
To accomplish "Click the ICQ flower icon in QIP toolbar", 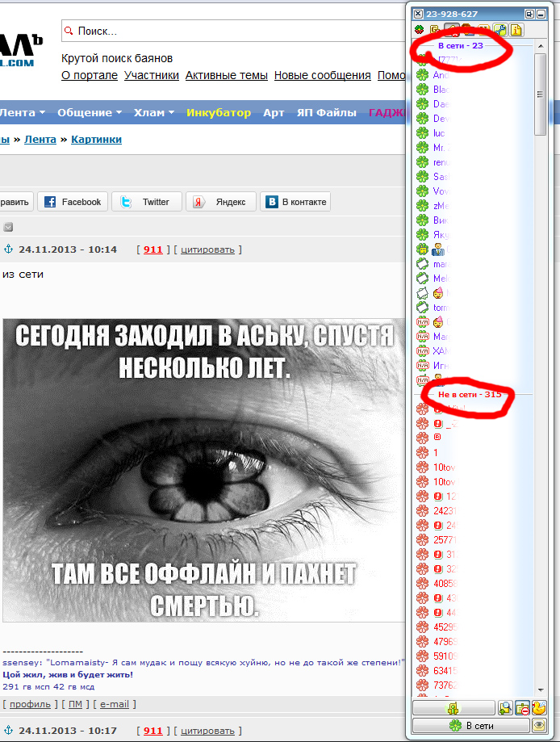I will [x=420, y=30].
